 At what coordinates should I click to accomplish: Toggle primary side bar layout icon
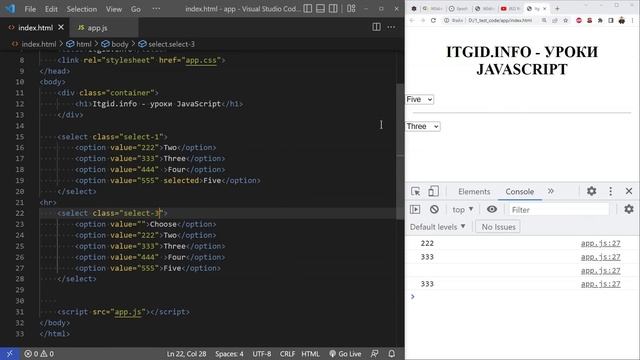(308, 9)
